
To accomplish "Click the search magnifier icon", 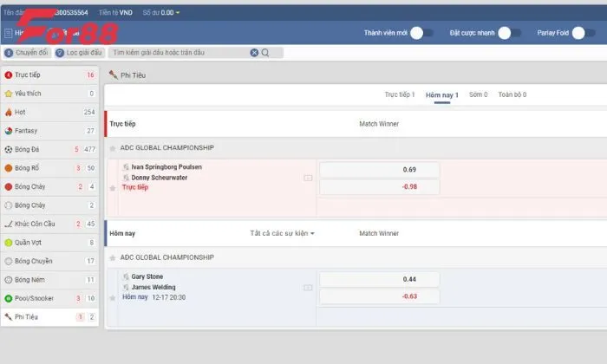I will click(265, 53).
